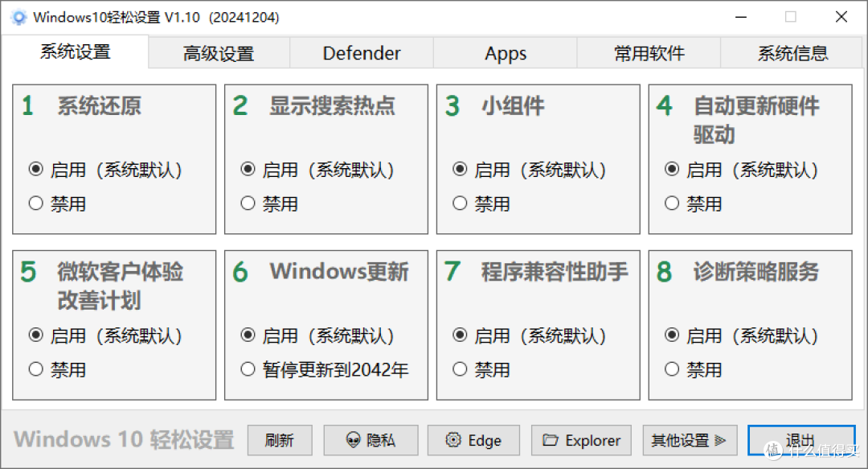View the 系统信息 tab

(x=792, y=53)
